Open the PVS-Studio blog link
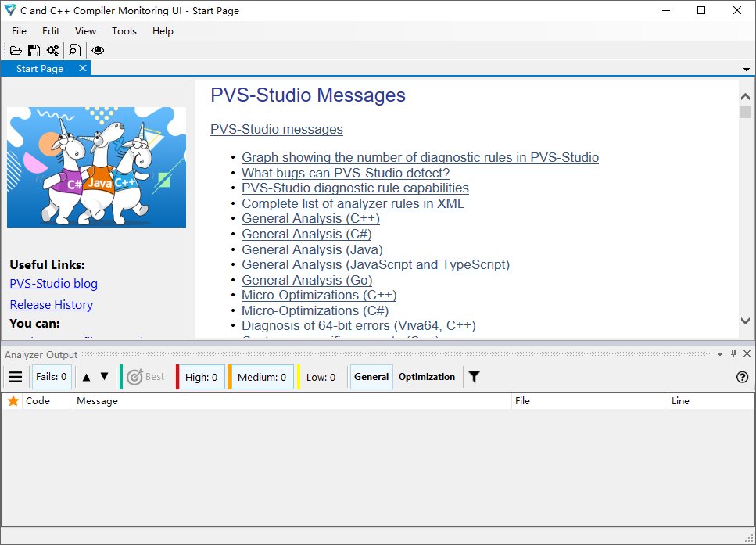The image size is (756, 545). coord(53,284)
